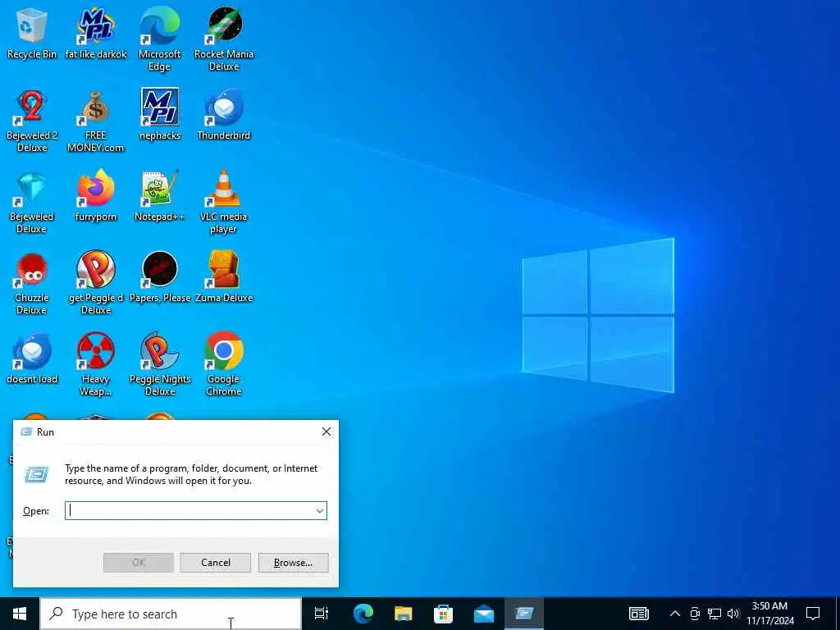Open the Action Center notifications icon

coord(813,614)
